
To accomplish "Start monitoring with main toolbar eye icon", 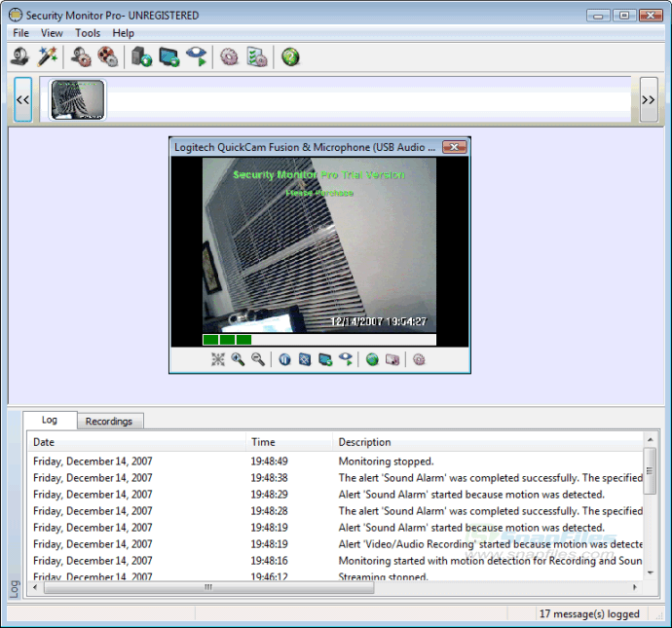I will coord(197,57).
